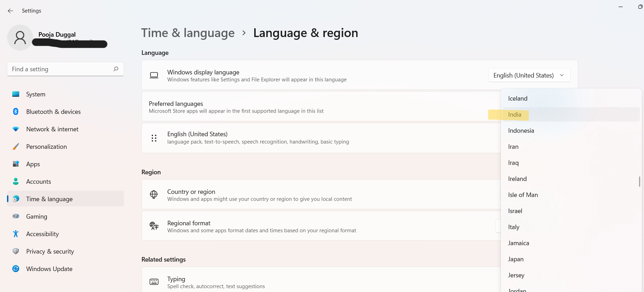Select Isle of Man option
Screen dimensions: 644x292
[x=571, y=195]
